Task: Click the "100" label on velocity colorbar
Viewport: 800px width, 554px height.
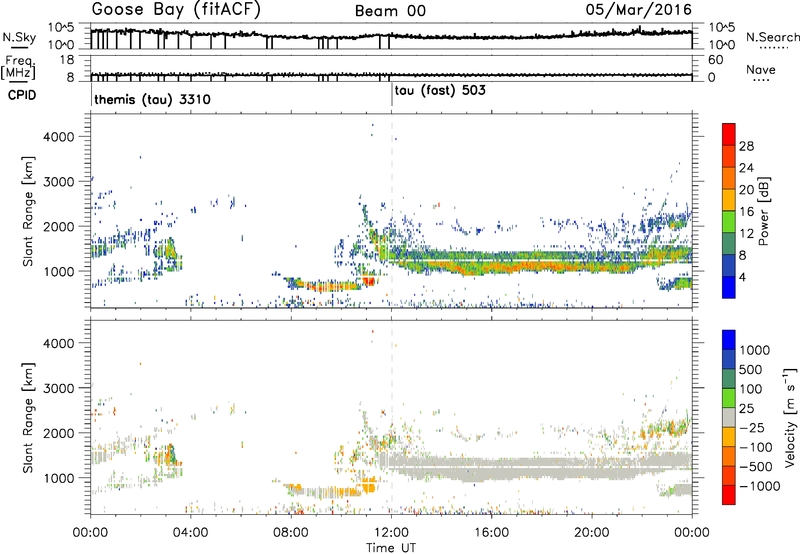Action: (752, 389)
